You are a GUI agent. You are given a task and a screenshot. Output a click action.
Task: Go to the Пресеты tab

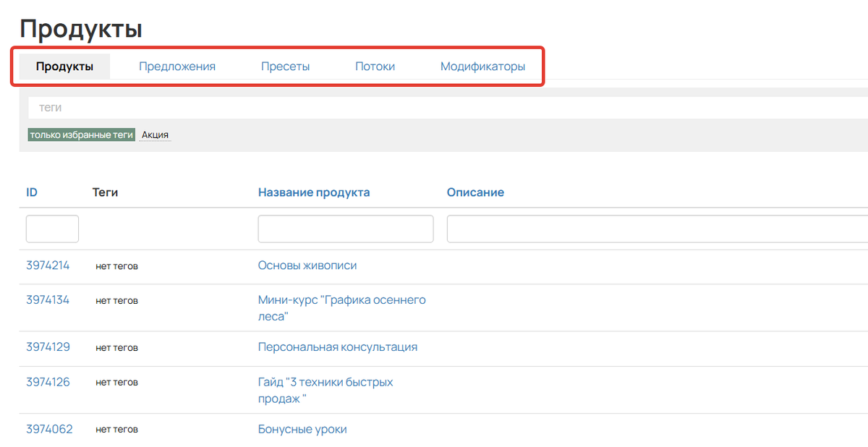coord(285,67)
